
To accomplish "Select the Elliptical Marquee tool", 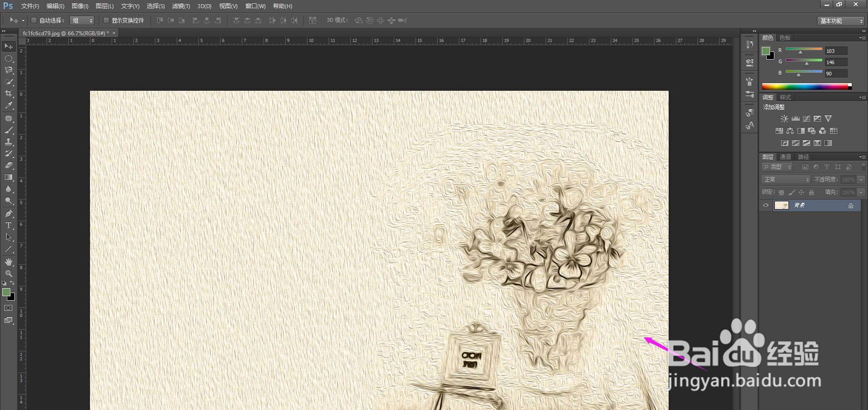I will pos(9,59).
